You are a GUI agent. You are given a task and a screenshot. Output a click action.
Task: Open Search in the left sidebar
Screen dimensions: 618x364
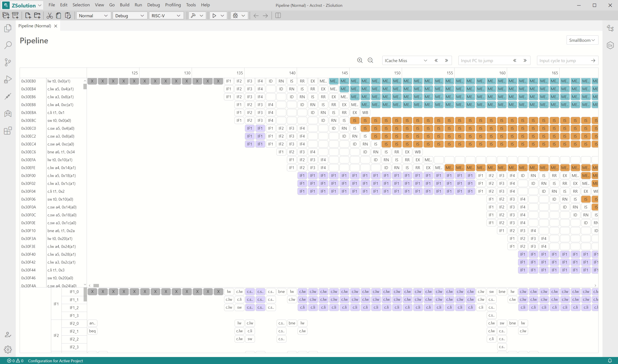[8, 45]
